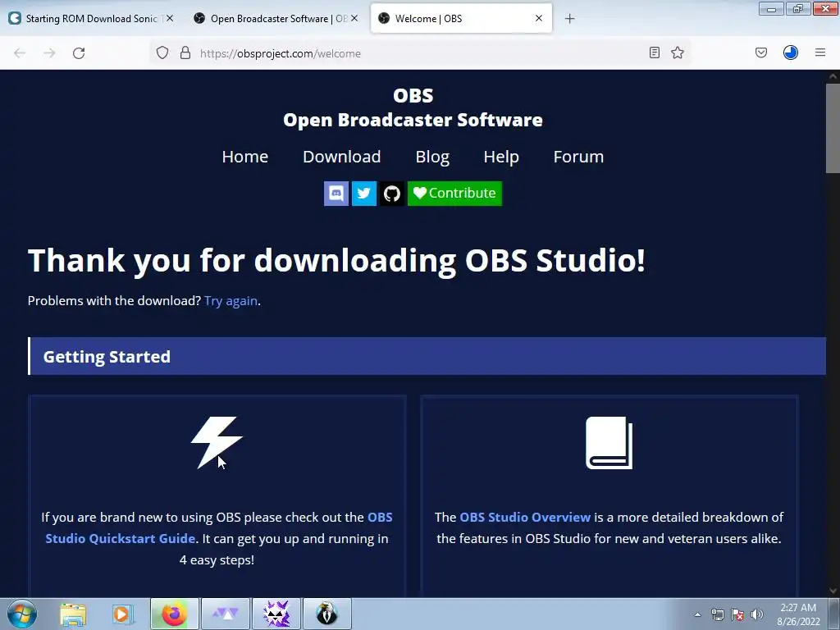
Task: Open Save to Pocket icon
Action: [761, 52]
